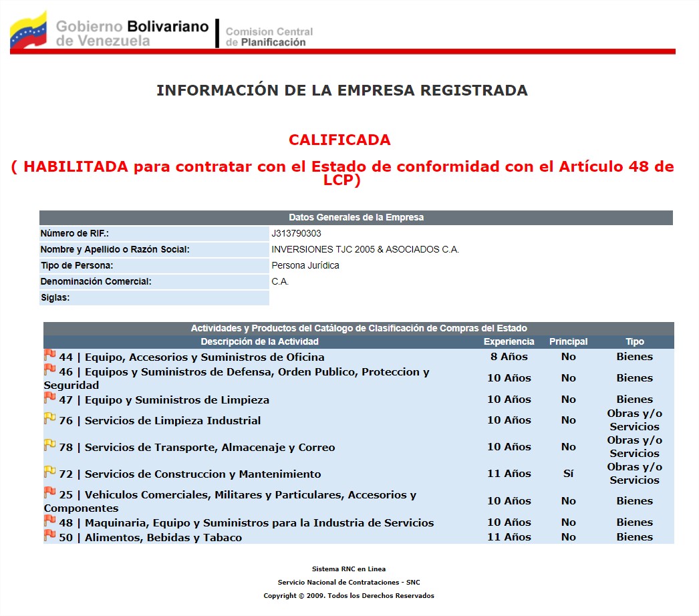Click the red flag beside activity 46
This screenshot has height=616, width=699.
click(x=49, y=369)
